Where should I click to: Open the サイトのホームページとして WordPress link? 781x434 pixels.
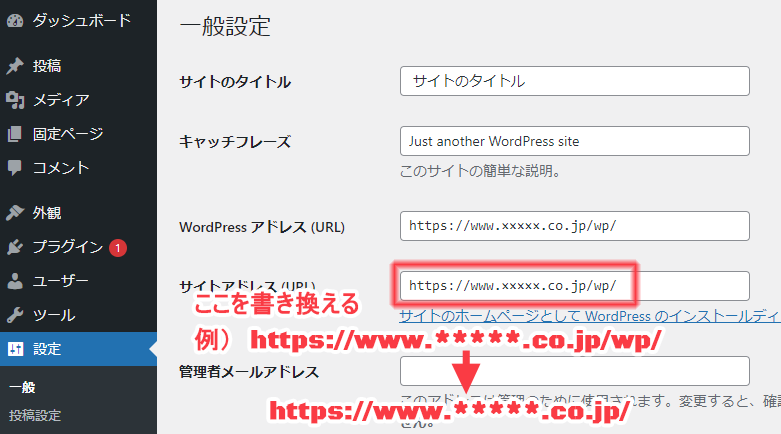click(590, 316)
